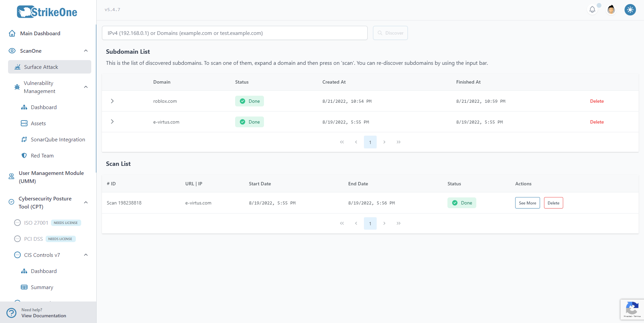Toggle the light/dark theme sun button
The image size is (644, 323).
630,10
